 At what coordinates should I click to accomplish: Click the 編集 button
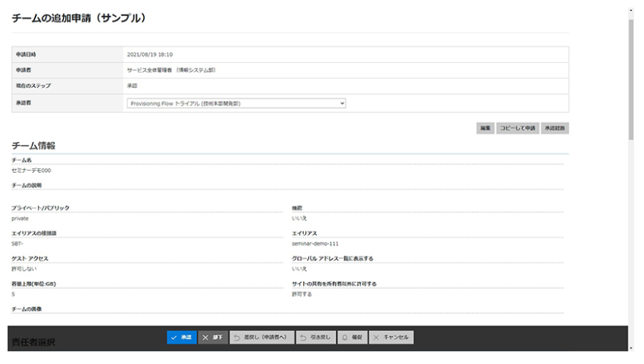tap(485, 128)
